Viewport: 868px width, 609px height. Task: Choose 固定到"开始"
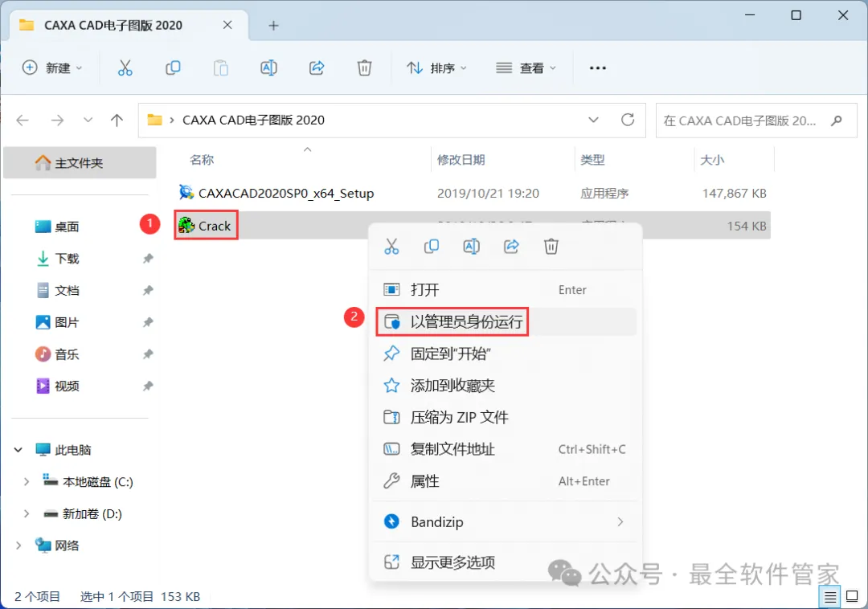click(x=506, y=354)
